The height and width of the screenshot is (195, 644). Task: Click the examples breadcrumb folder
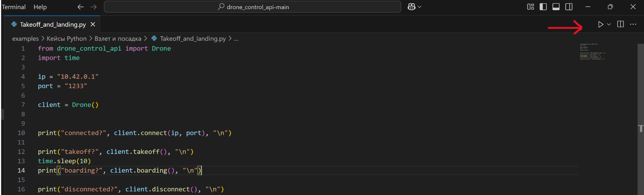pos(25,39)
